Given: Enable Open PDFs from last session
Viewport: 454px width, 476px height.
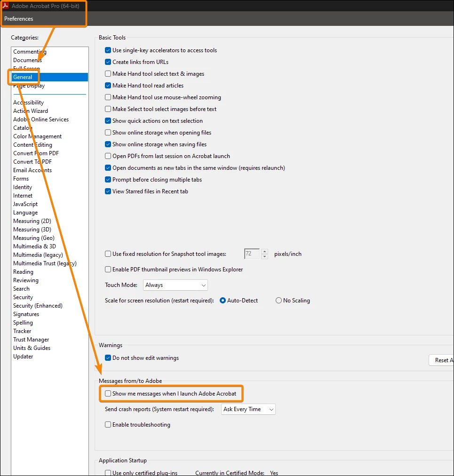Looking at the screenshot, I should point(108,156).
